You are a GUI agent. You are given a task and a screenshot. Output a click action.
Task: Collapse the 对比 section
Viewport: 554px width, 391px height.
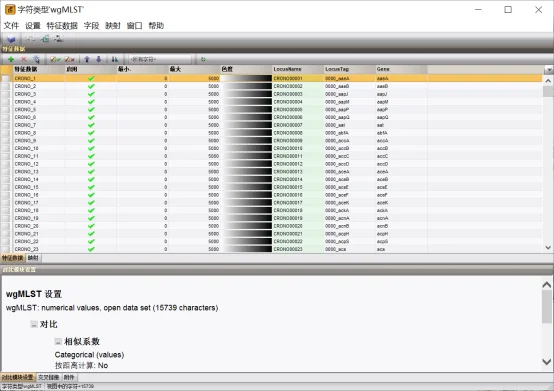coord(34,324)
